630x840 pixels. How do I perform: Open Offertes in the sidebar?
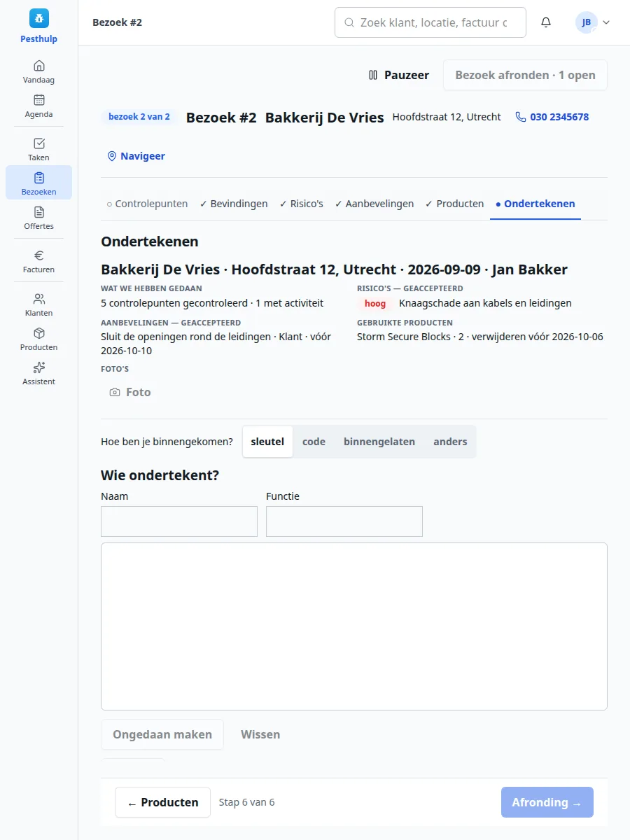coord(38,218)
